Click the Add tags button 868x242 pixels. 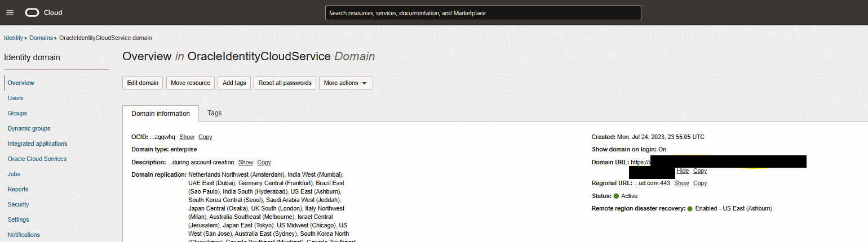click(x=234, y=83)
